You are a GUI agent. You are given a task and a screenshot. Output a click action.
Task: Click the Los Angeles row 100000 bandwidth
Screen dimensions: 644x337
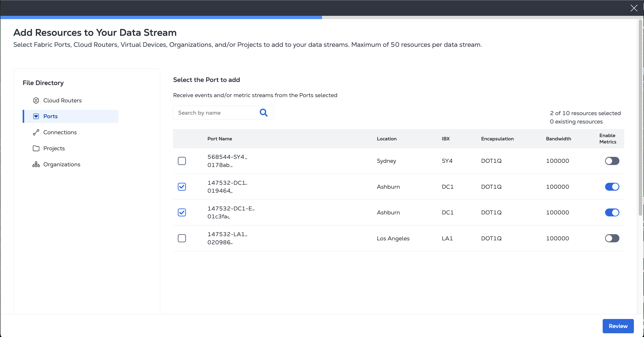tap(557, 238)
